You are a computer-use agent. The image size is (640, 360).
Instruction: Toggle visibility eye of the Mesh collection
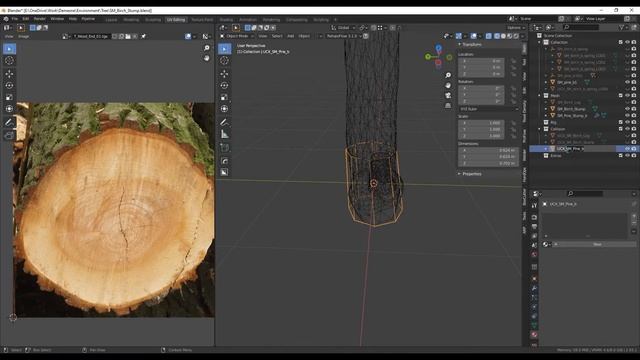627,96
